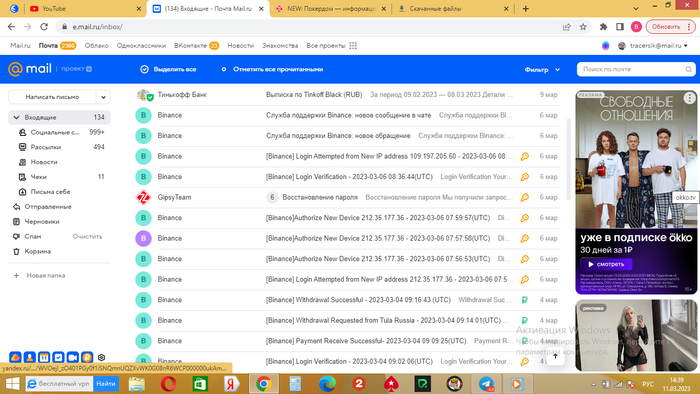Click the share page icon in address bar
700x394 pixels.
(567, 27)
